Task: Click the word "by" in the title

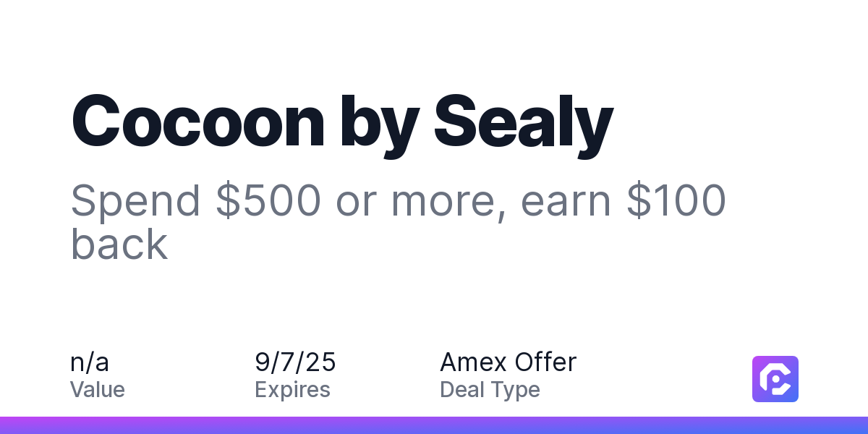Action: [x=378, y=124]
